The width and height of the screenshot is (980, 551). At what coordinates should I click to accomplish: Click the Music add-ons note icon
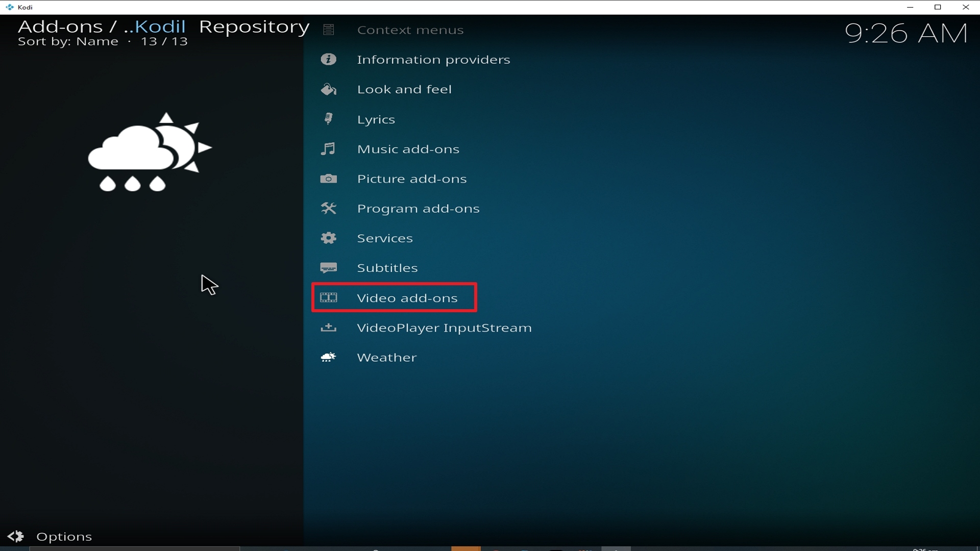tap(329, 148)
